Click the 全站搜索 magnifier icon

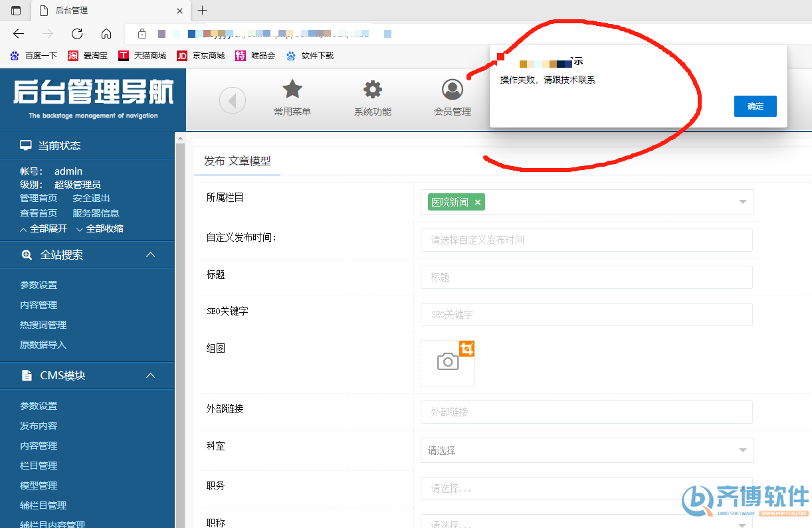[27, 255]
